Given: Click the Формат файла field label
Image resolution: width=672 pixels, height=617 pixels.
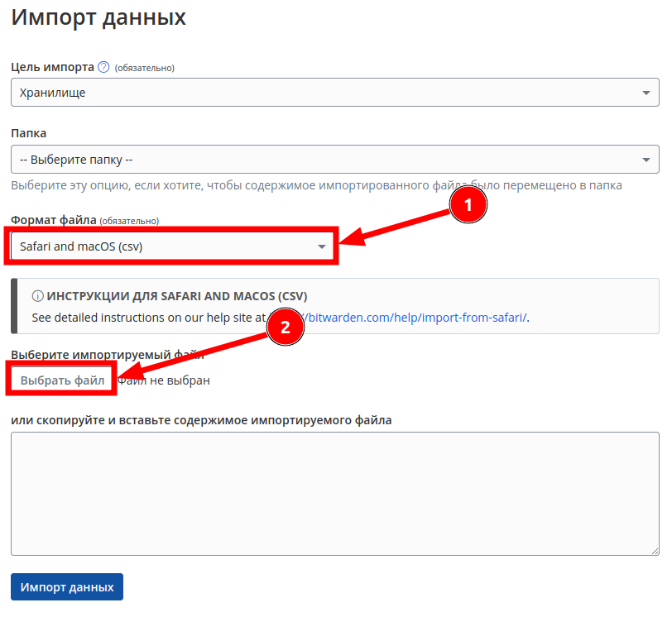Looking at the screenshot, I should coord(53,220).
